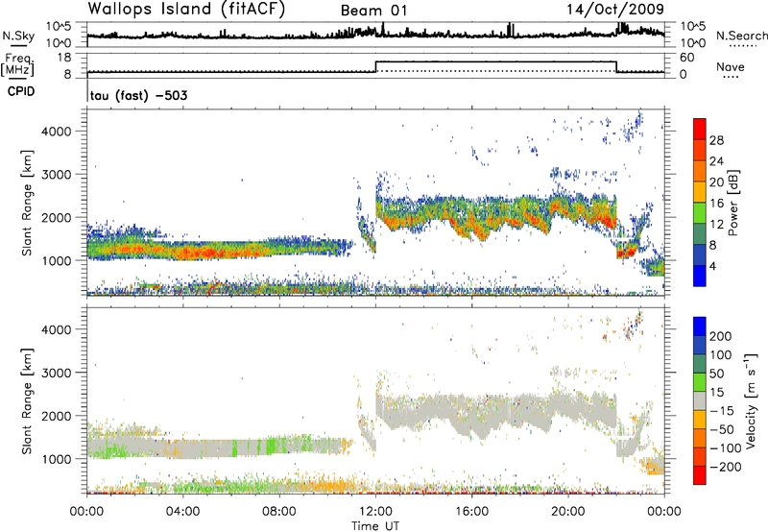Click the '12:00' time axis tick label
Screen dimensions: 768x532
click(375, 512)
